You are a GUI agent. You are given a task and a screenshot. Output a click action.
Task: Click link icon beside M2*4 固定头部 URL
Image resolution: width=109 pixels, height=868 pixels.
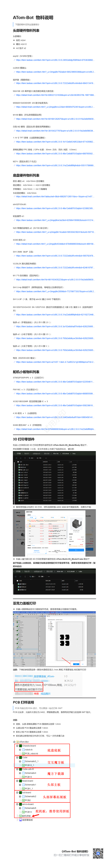point(14,165)
